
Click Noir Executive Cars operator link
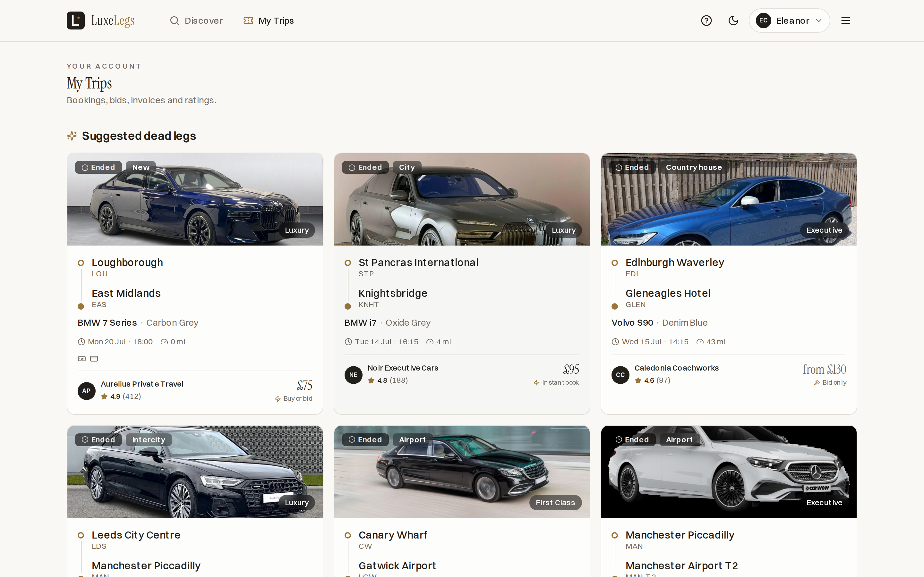click(403, 368)
